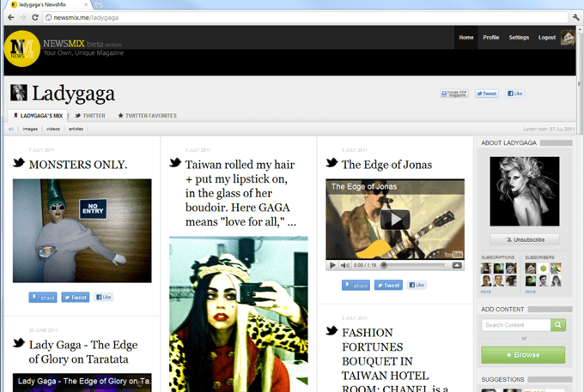Screen dimensions: 584x392
Task: Click more under SUBSCRIBERS
Action: coord(531,292)
